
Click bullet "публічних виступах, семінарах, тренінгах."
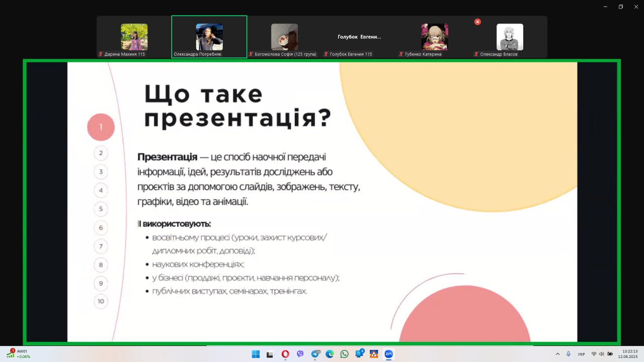[229, 291]
